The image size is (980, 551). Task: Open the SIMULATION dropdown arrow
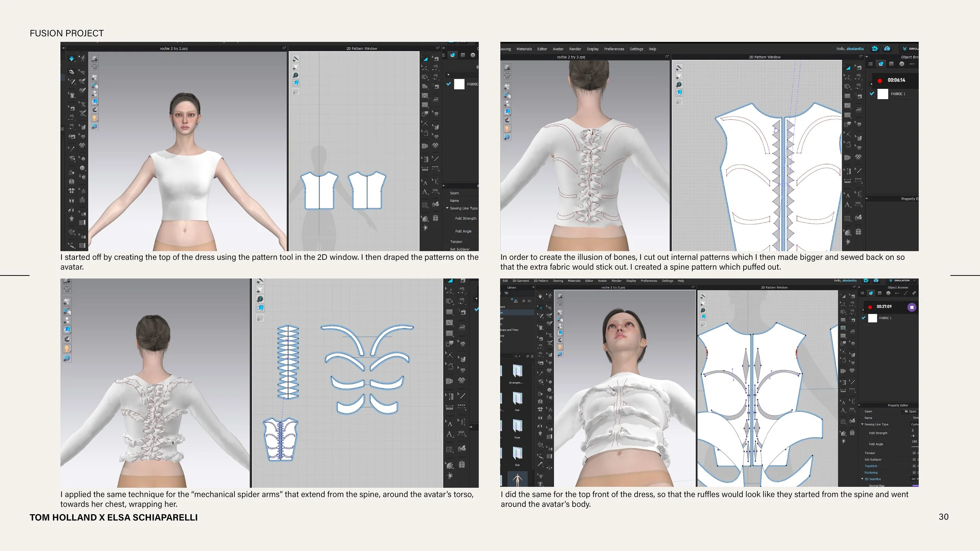[x=915, y=281]
